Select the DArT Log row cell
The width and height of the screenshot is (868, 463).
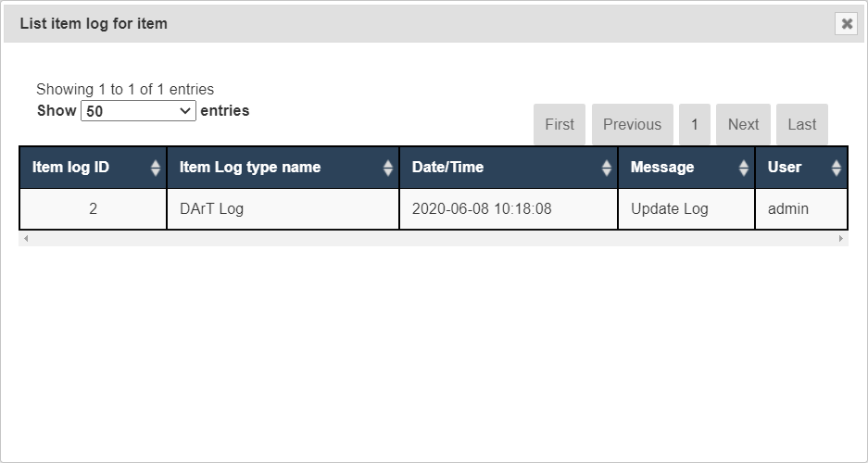211,209
